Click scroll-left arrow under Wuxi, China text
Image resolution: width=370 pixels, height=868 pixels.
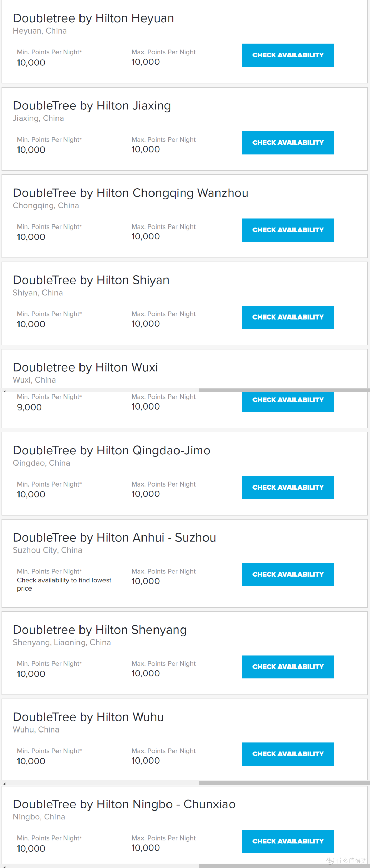tap(4, 391)
